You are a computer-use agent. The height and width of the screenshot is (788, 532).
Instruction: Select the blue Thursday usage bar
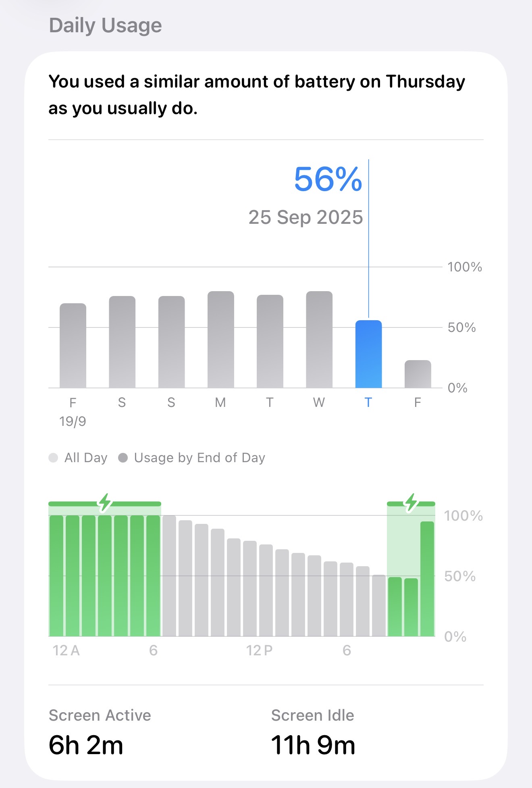368,354
